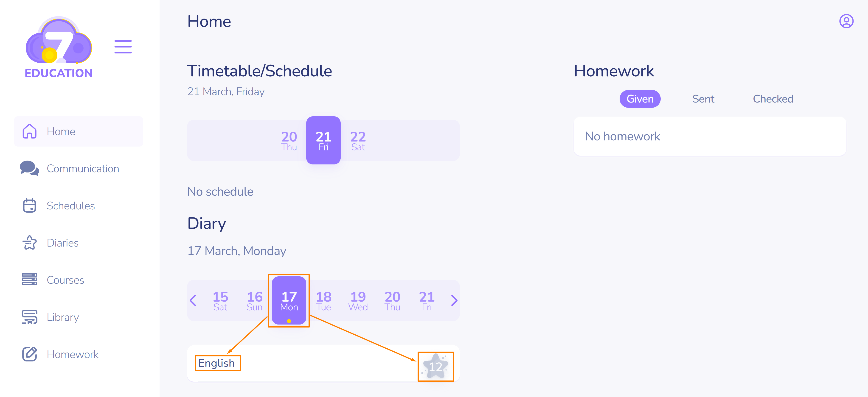
Task: Pick 19 Wed in Diary calendar
Action: tap(357, 301)
